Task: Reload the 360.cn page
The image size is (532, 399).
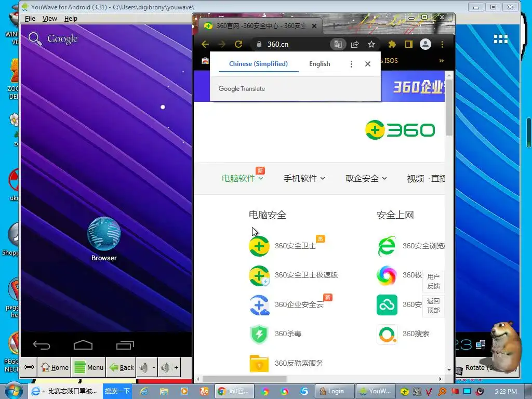Action: (238, 44)
